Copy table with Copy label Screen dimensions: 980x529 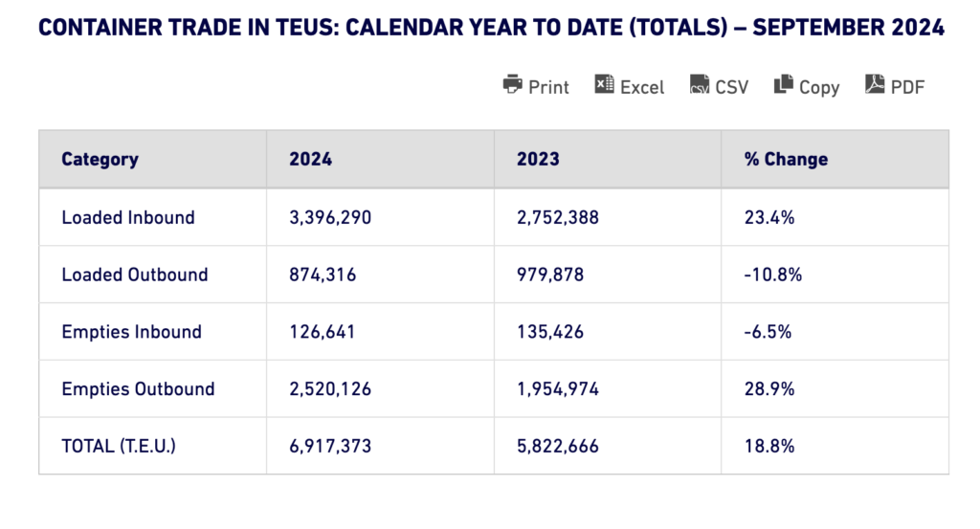pos(819,87)
